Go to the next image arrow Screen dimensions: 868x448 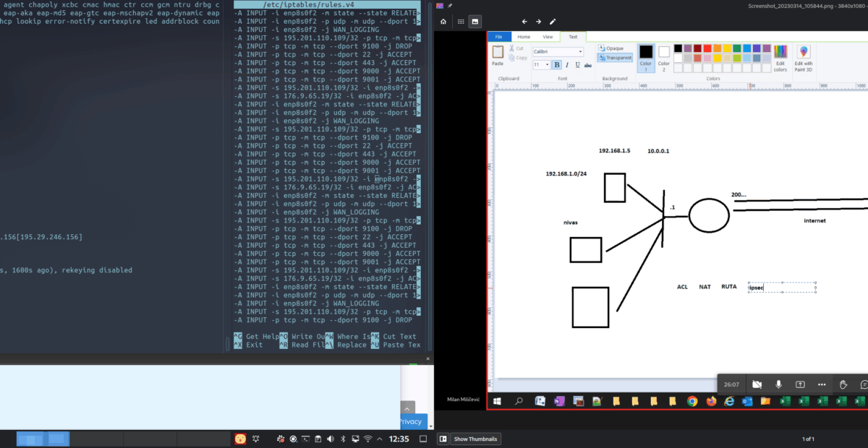click(x=538, y=22)
